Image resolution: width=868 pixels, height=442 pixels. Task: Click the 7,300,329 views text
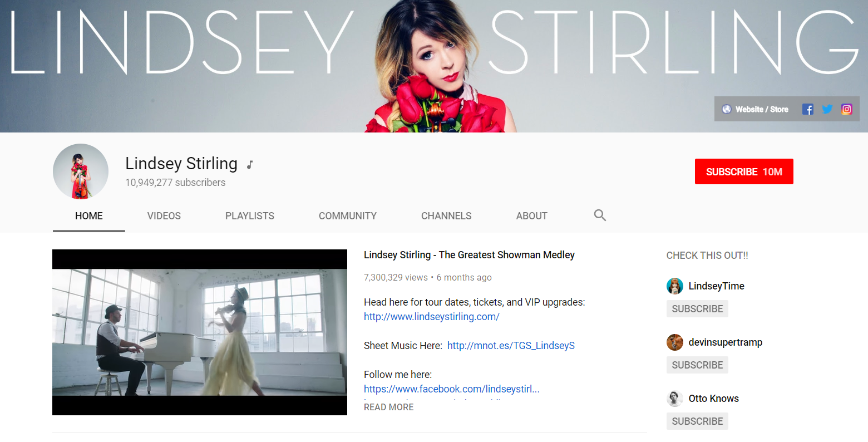[x=396, y=277]
